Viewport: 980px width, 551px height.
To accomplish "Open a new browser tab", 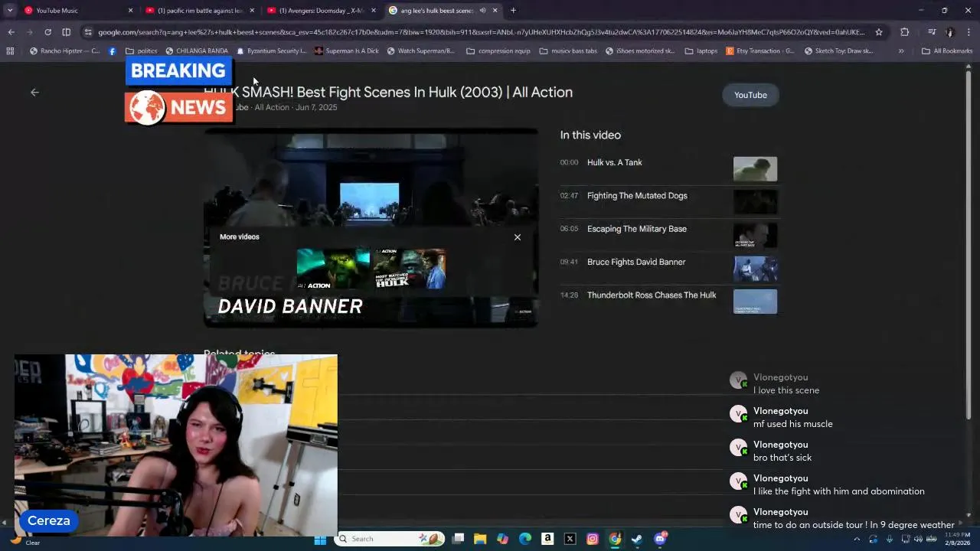I will (x=513, y=11).
